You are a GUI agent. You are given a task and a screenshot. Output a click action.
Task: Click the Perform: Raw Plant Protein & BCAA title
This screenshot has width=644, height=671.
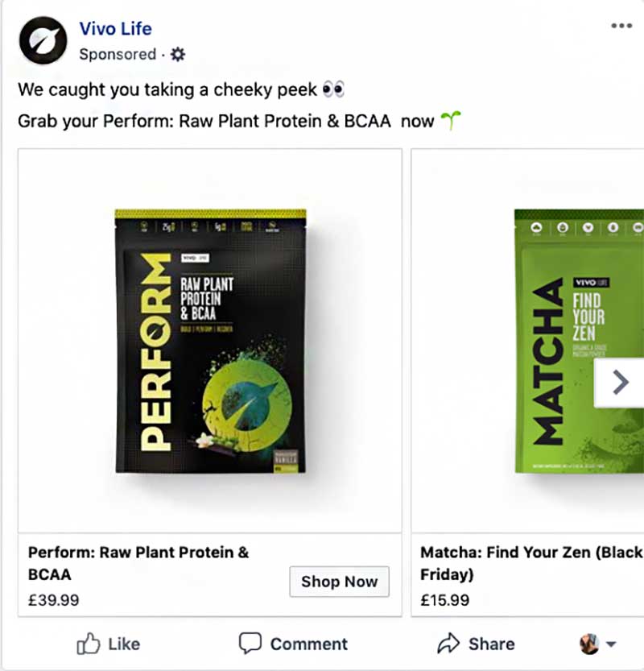point(138,563)
